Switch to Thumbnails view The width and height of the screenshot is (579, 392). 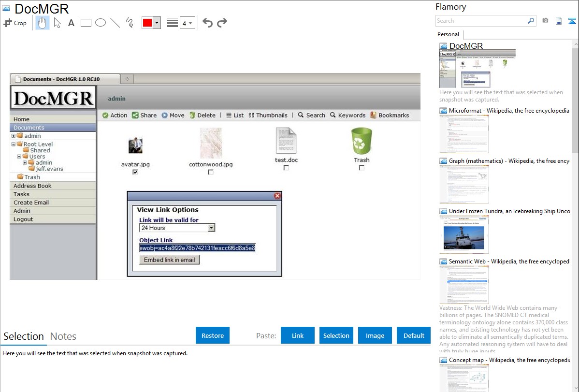coord(268,115)
